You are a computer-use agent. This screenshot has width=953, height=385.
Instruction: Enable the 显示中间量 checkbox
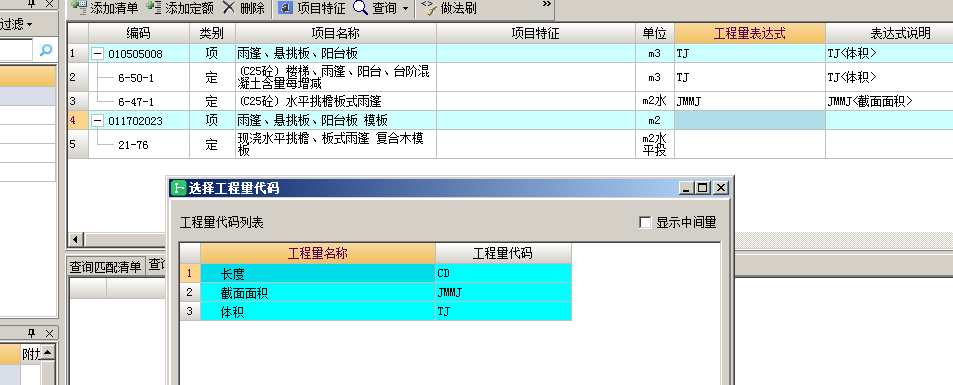click(645, 223)
